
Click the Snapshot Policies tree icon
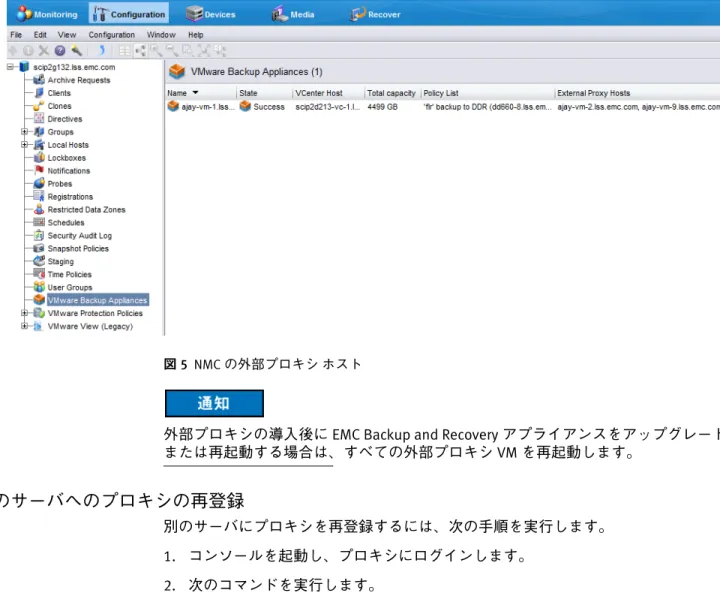point(39,248)
